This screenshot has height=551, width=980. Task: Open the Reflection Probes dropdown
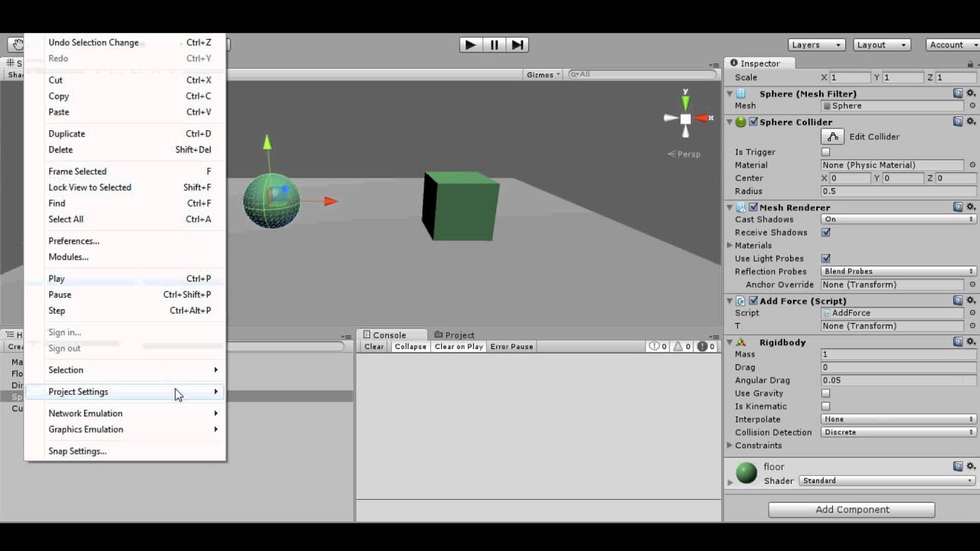point(899,272)
